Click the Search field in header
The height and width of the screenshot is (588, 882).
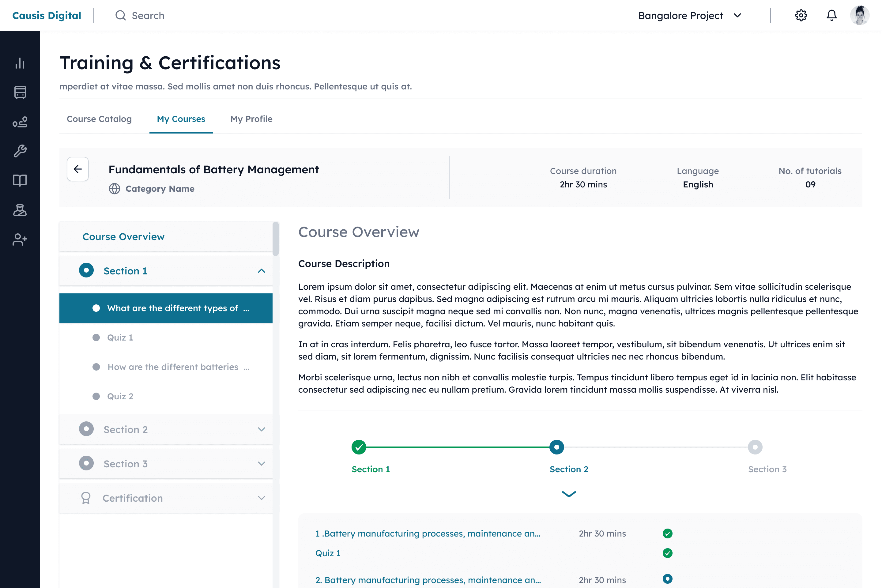(x=148, y=15)
